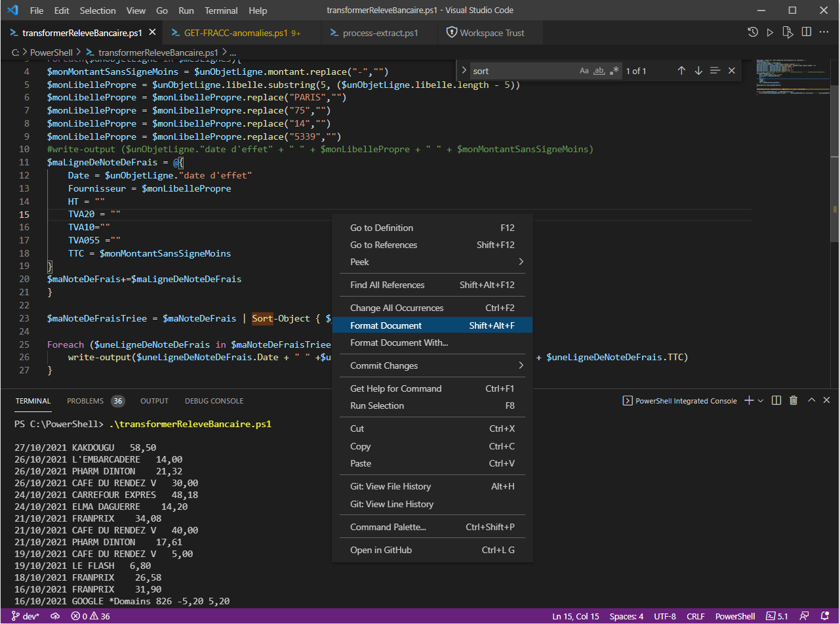Viewport: 840px width, 624px height.
Task: Click the Run play icon in editor toolbar
Action: click(x=770, y=32)
